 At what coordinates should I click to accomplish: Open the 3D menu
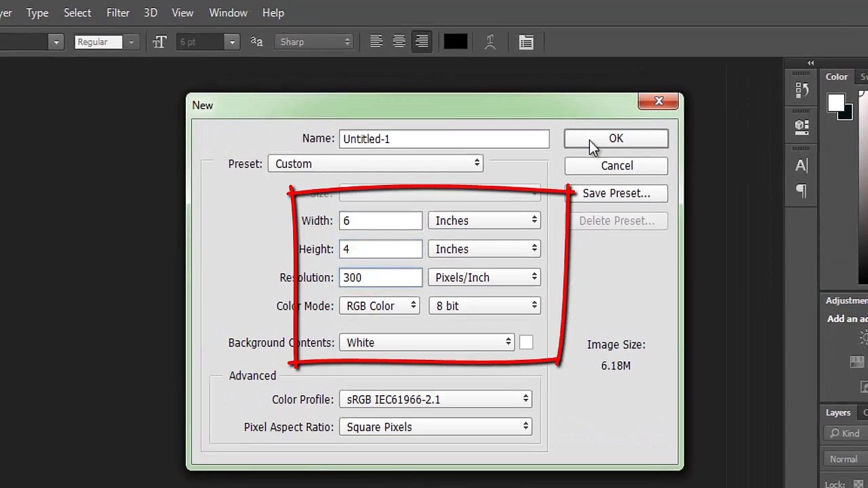coord(151,13)
